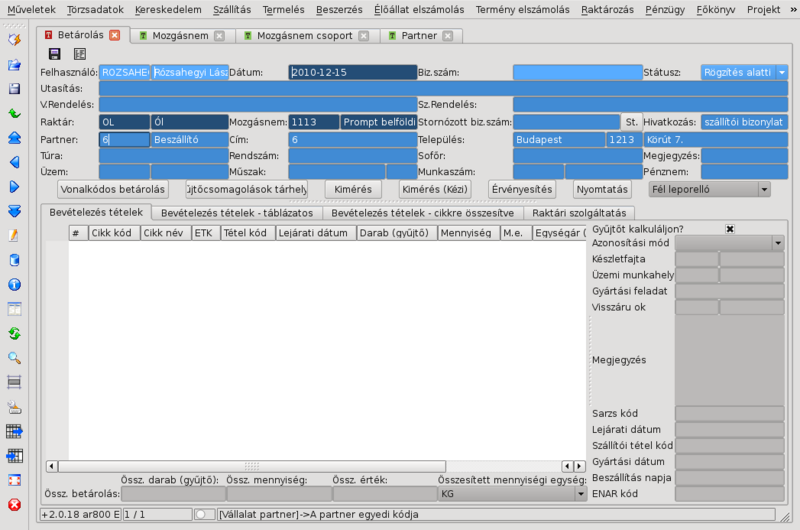The height and width of the screenshot is (530, 800).
Task: Toggle the Gyűjtőt kalkuláljon checkbox
Action: 730,229
